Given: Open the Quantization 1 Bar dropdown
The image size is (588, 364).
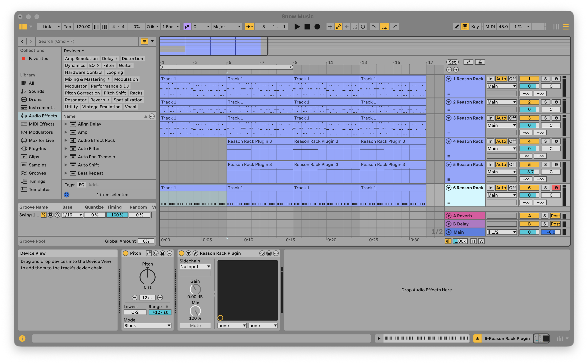Looking at the screenshot, I should pos(171,27).
